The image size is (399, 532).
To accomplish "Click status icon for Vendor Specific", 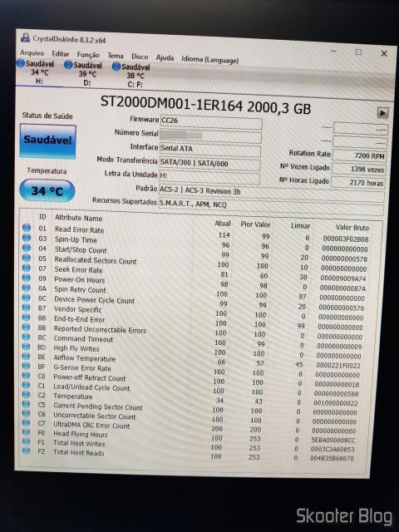I will coord(27,308).
